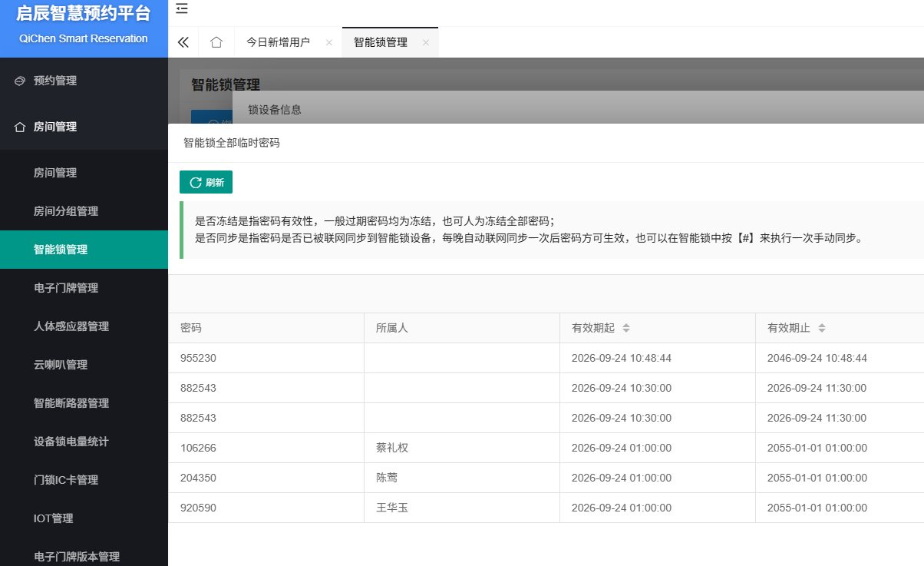
Task: Click the 刷新 refresh button
Action: click(x=206, y=182)
